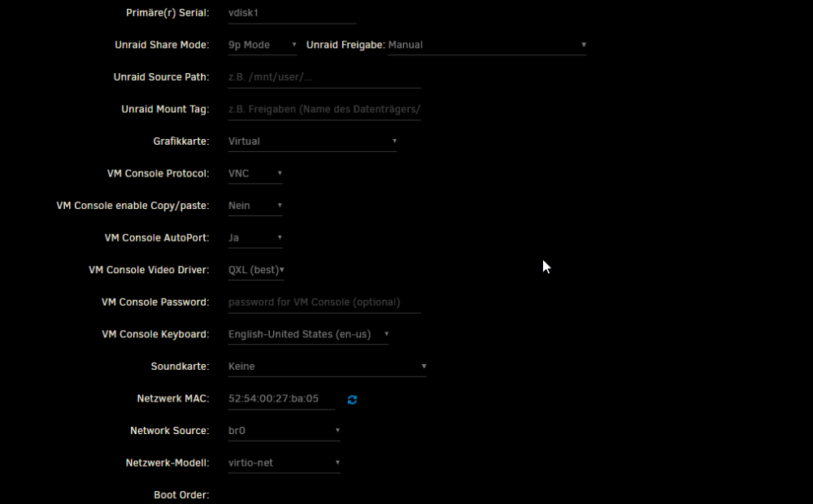Click the Netzwerk-Modell label
The width and height of the screenshot is (813, 504).
coord(167,463)
